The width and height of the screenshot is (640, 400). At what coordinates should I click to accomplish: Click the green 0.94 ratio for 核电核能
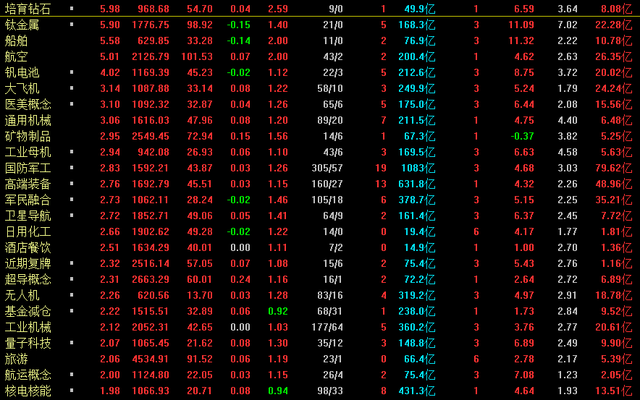pyautogui.click(x=278, y=391)
